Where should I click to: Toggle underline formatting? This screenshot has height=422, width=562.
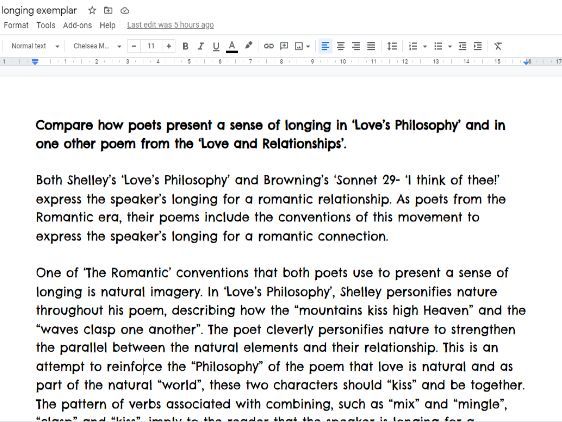(x=216, y=46)
